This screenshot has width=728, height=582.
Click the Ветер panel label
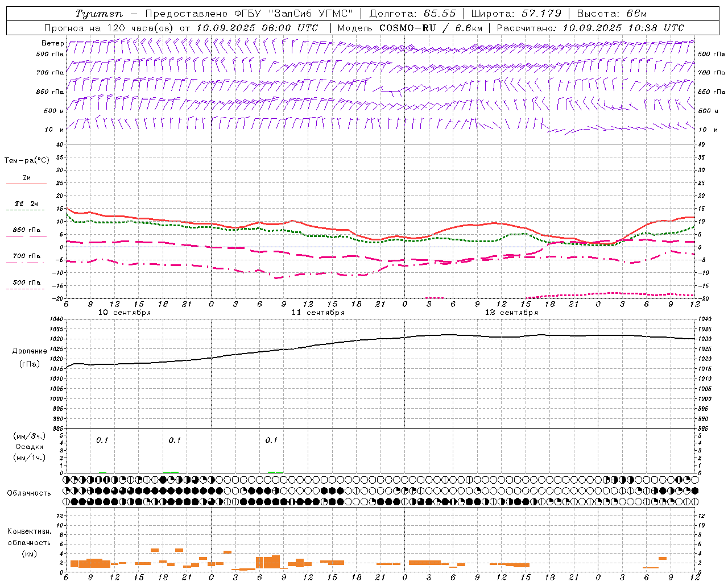[52, 43]
